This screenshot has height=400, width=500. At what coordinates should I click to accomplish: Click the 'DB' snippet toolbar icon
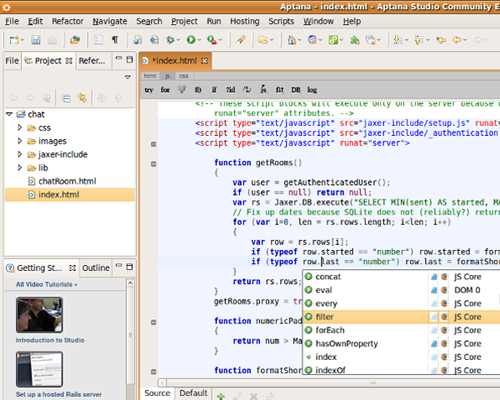(296, 90)
